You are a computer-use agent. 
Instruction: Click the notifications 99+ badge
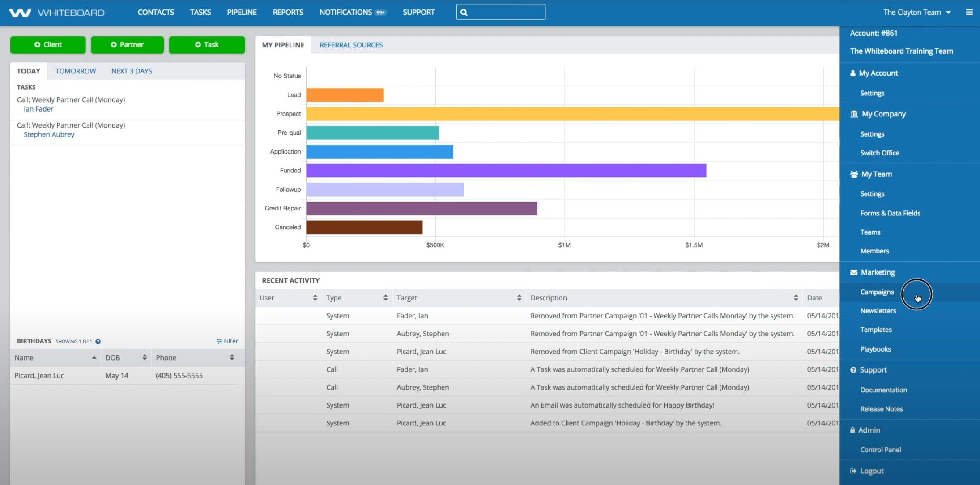pyautogui.click(x=380, y=13)
